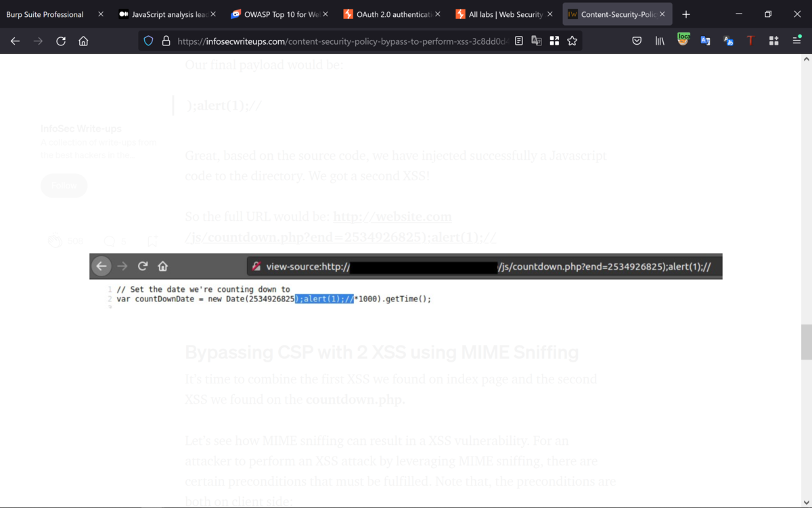Close the Burp Suite Professional tab

[101, 14]
